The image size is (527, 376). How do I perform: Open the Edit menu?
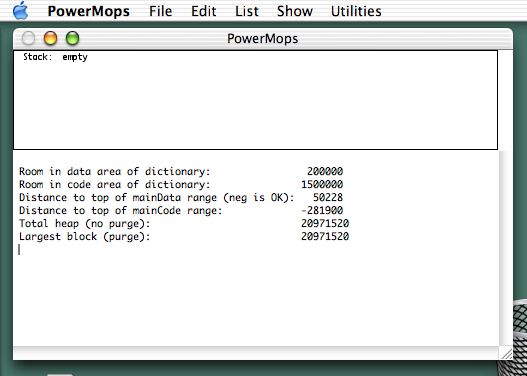tap(204, 11)
